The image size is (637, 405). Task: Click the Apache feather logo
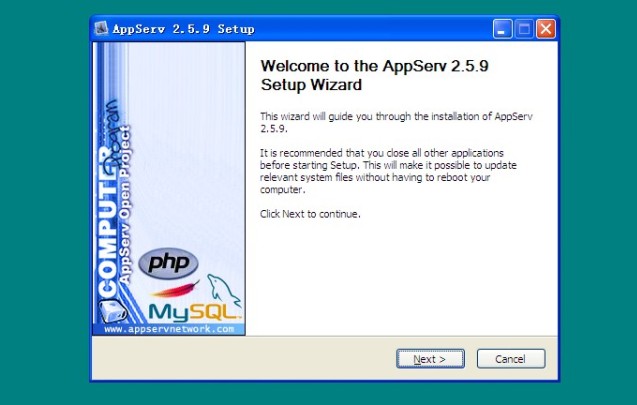pos(176,289)
